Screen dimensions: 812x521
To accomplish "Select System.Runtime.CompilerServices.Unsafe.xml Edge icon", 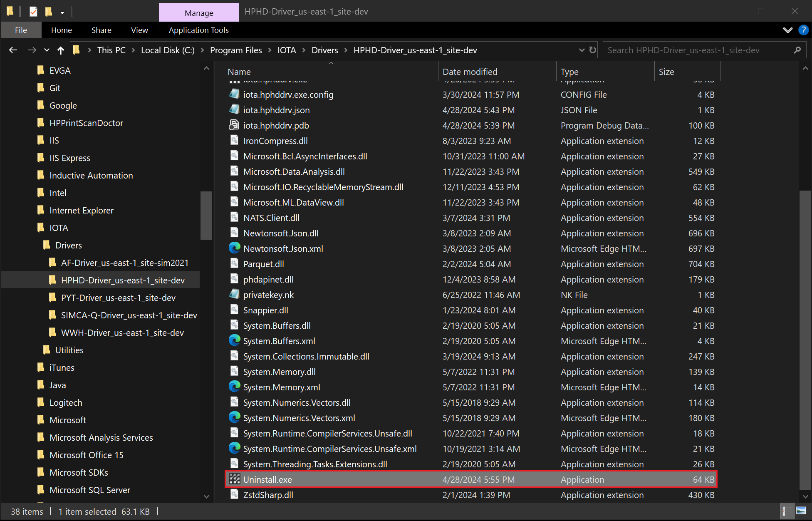I will [234, 448].
